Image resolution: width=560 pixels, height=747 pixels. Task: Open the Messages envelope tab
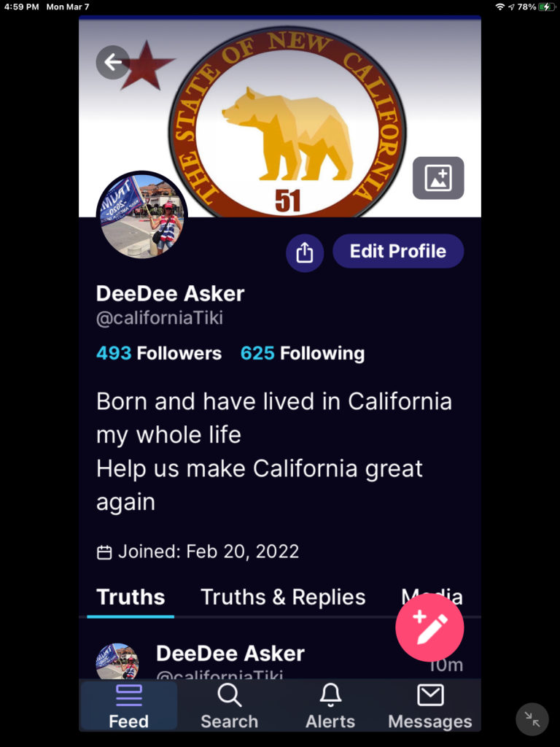(430, 706)
